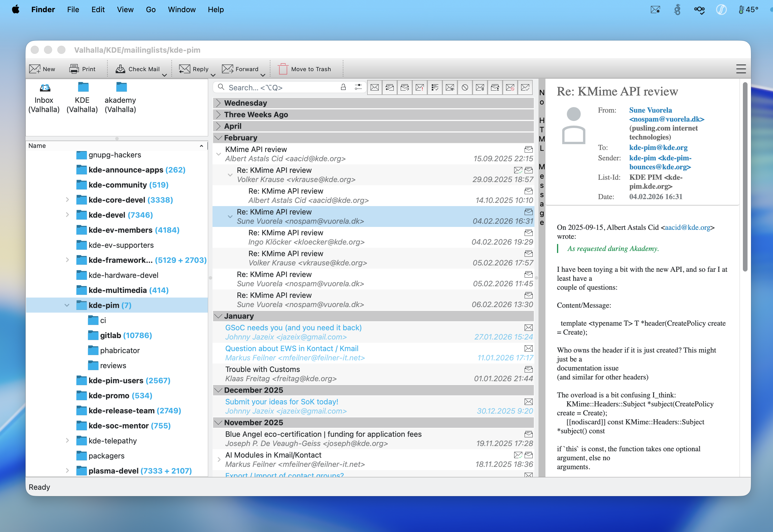Click the temperature 45° menu bar item
The height and width of the screenshot is (532, 773).
(748, 9)
